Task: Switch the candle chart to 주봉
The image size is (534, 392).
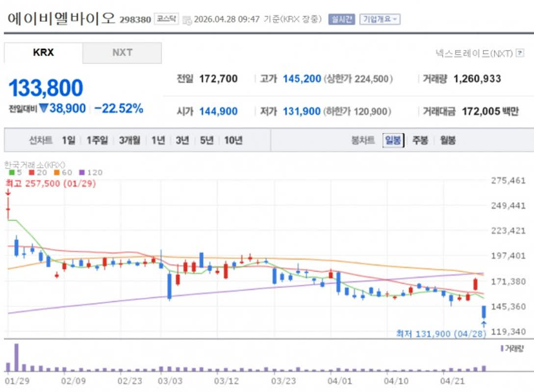Action: (420, 141)
